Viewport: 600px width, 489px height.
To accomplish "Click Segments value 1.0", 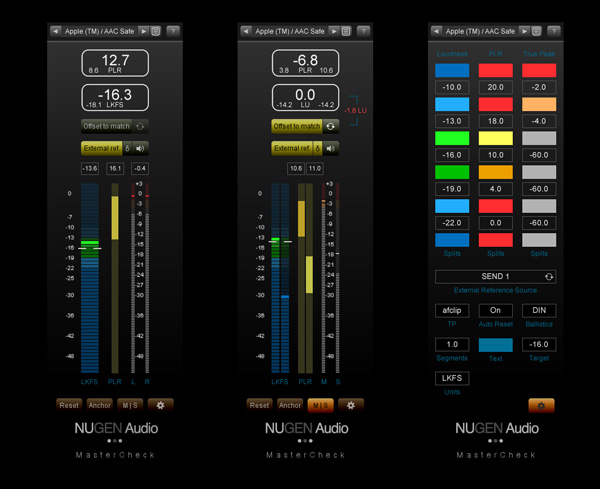I will pyautogui.click(x=452, y=344).
